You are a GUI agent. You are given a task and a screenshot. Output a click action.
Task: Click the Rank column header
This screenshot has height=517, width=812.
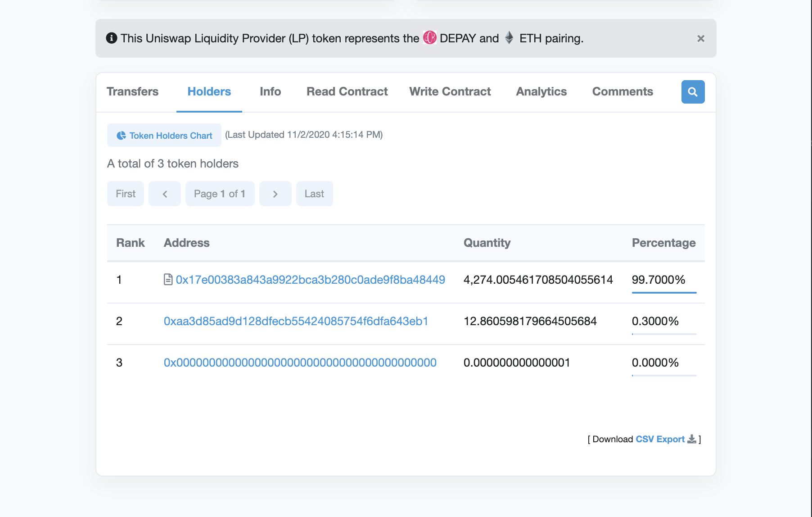(131, 243)
